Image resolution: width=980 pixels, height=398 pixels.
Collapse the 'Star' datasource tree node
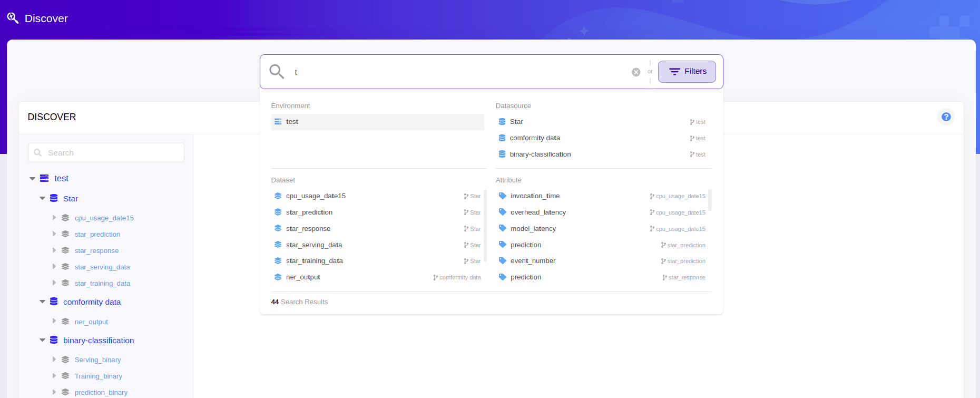(x=42, y=199)
